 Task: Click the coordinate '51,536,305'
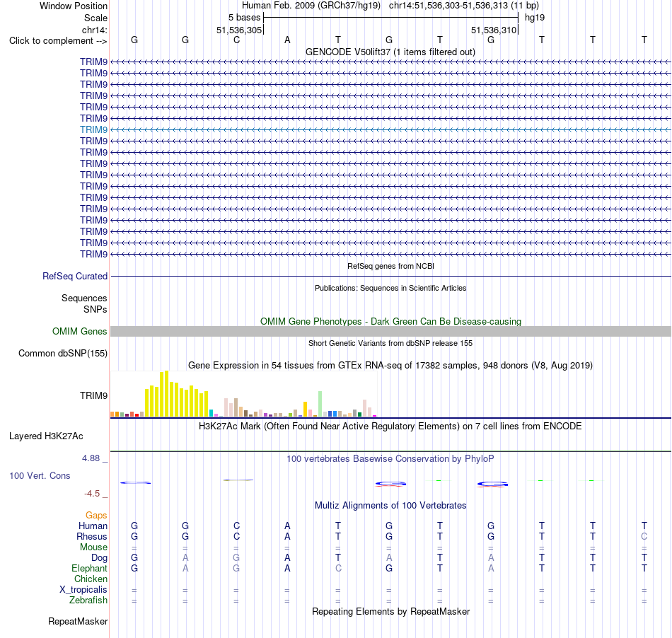(239, 30)
